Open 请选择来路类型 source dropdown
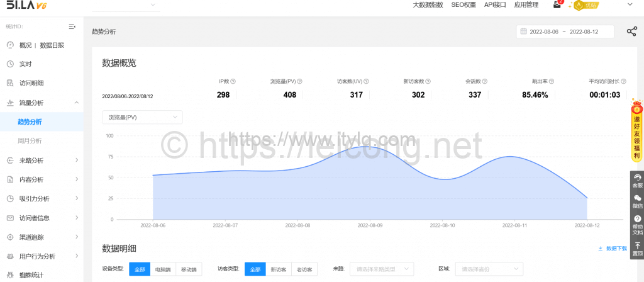The height and width of the screenshot is (282, 644). pyautogui.click(x=382, y=269)
